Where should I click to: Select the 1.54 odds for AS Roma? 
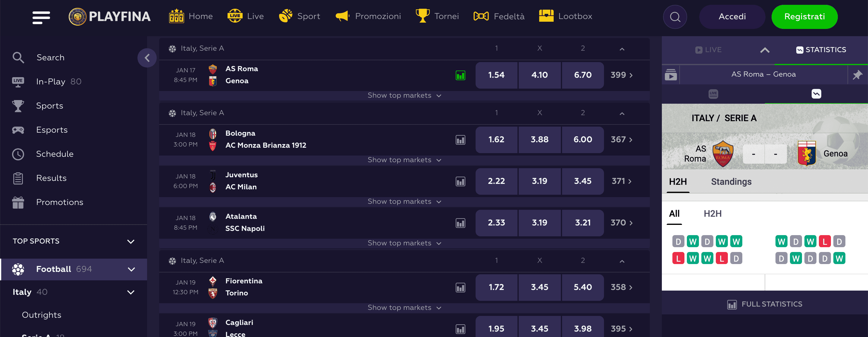[x=496, y=75]
